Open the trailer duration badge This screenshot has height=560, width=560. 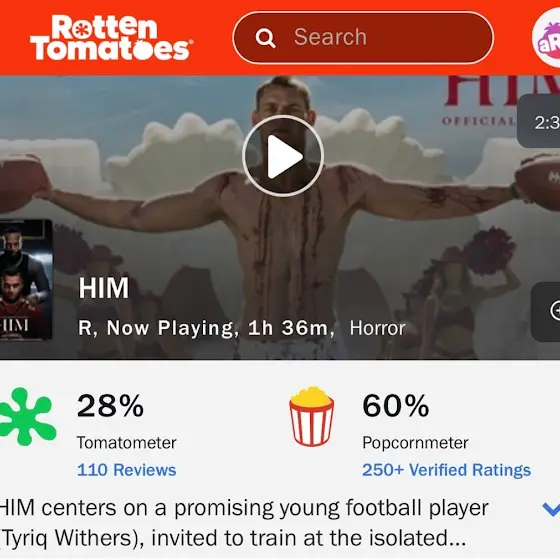coord(539,121)
